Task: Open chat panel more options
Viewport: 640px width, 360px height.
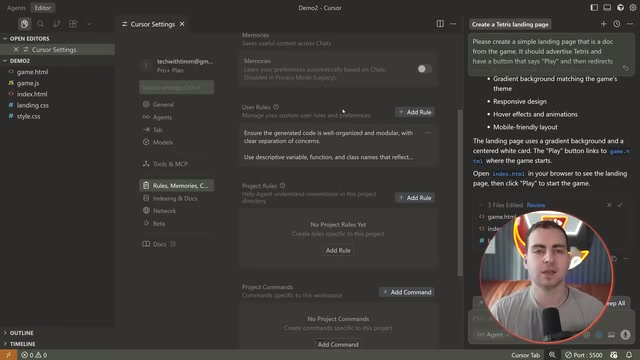Action: coord(630,24)
